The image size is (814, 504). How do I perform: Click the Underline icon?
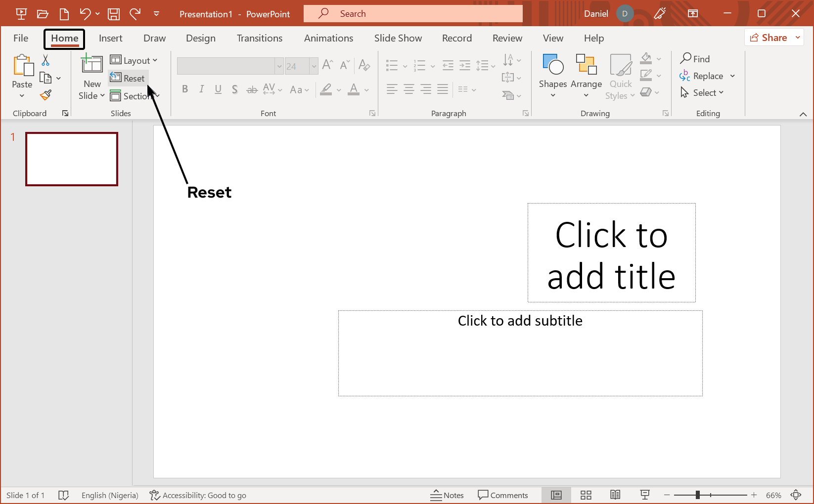point(218,89)
